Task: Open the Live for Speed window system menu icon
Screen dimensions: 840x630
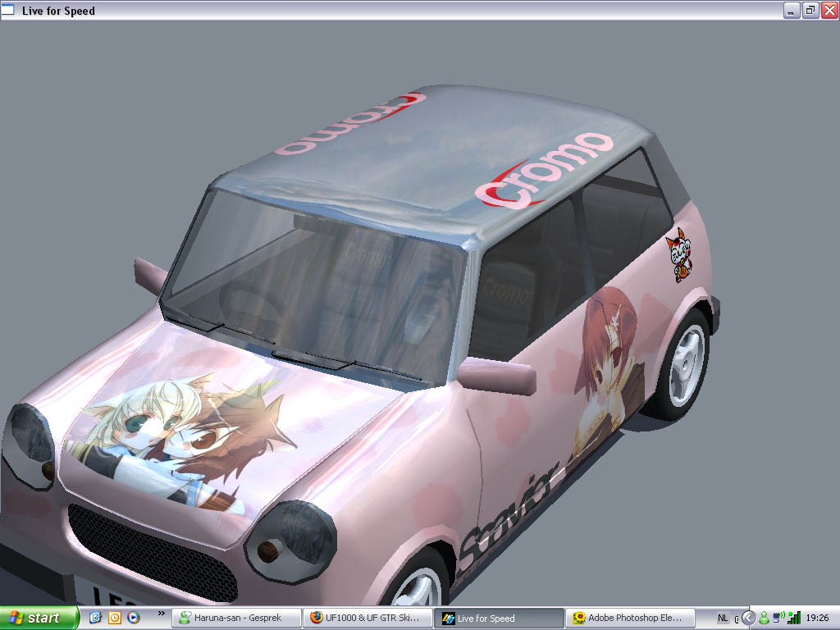Action: (x=7, y=10)
